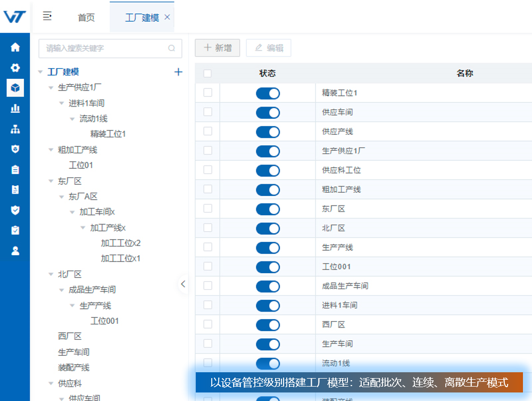Viewport: 532px width, 401px height.
Task: Click the search keyword input field
Action: tap(105, 48)
